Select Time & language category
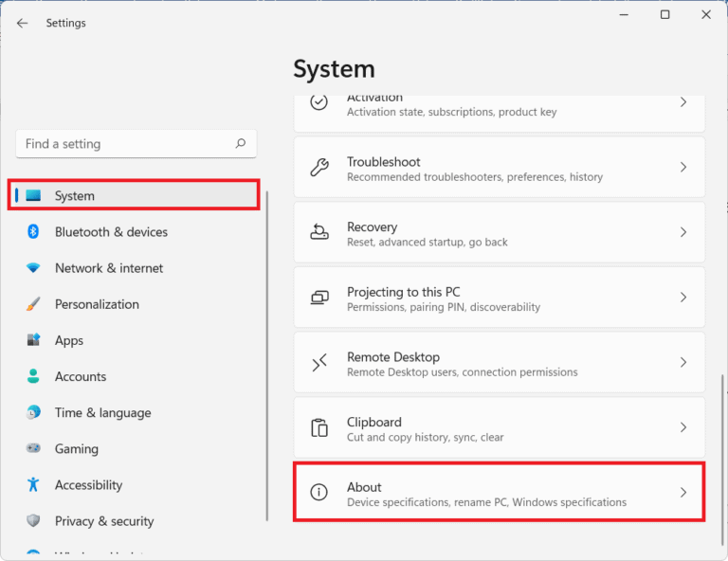Screen dimensions: 728x561 103,412
